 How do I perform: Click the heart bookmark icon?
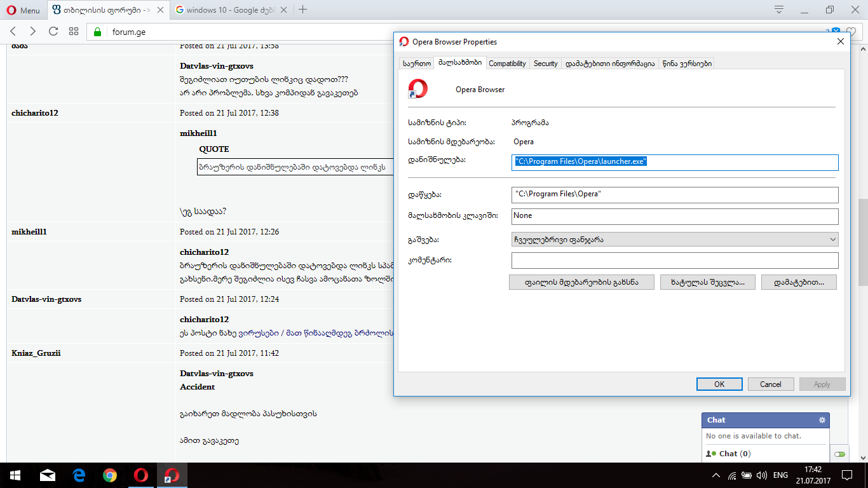pyautogui.click(x=850, y=32)
